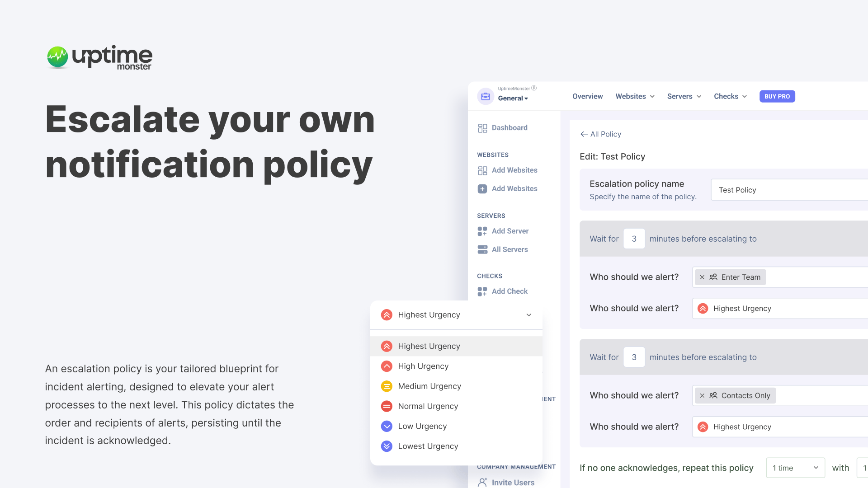This screenshot has width=868, height=488.
Task: Remove the Enter Team tag
Action: pyautogui.click(x=702, y=277)
